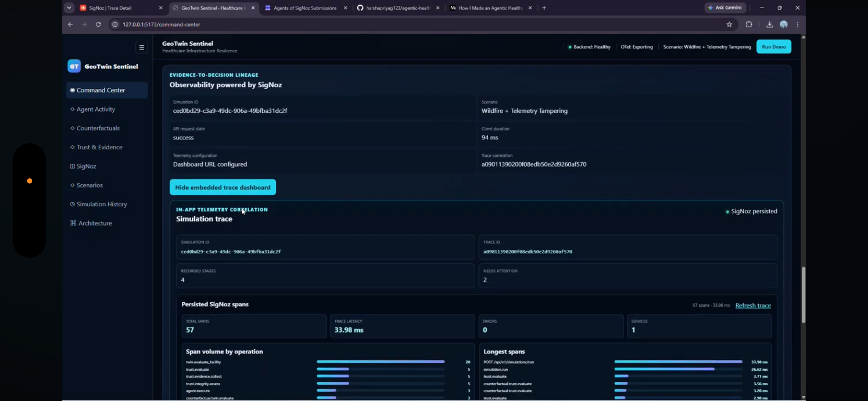Click the page vertical scrollbar thumb
This screenshot has height=401, width=868.
click(803, 295)
